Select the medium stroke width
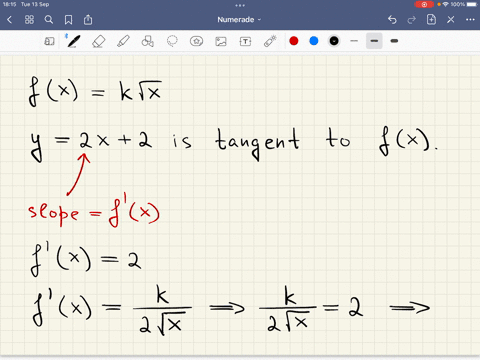 coord(374,41)
